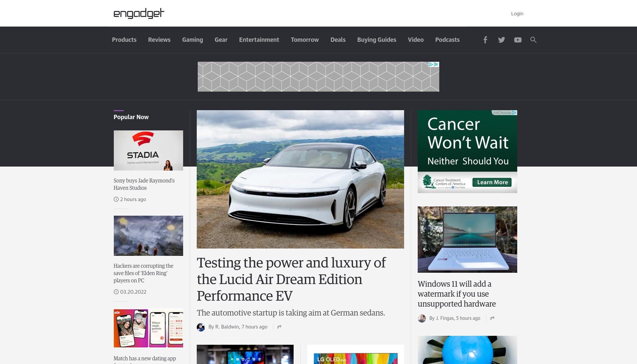Viewport: 637px width, 364px height.
Task: Open the Podcasts section
Action: [x=447, y=40]
